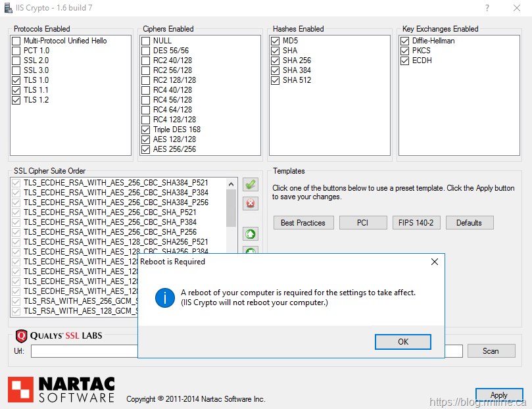This screenshot has height=409, width=532.
Task: Click the green checkmark cipher suite button
Action: [x=251, y=185]
